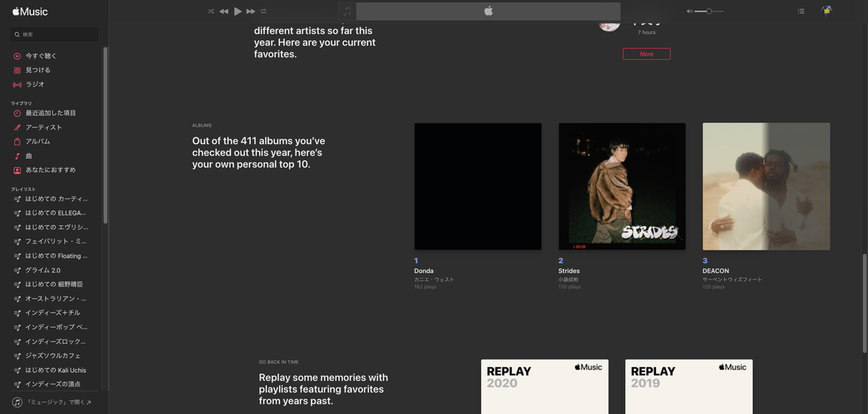Click the microphone icon beside アーティスト
The image size is (868, 414).
(17, 127)
